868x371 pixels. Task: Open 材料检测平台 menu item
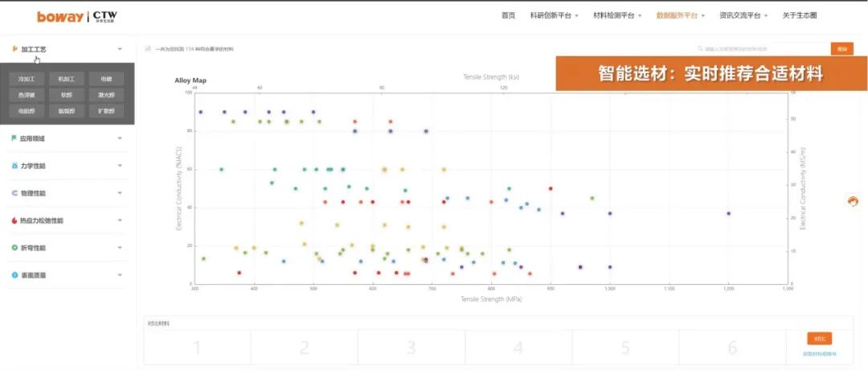click(x=614, y=15)
